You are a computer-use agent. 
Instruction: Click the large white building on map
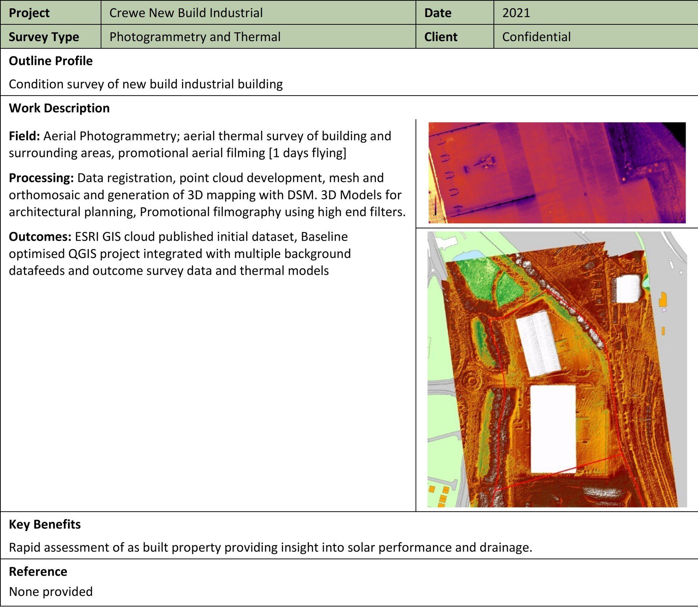(x=553, y=429)
